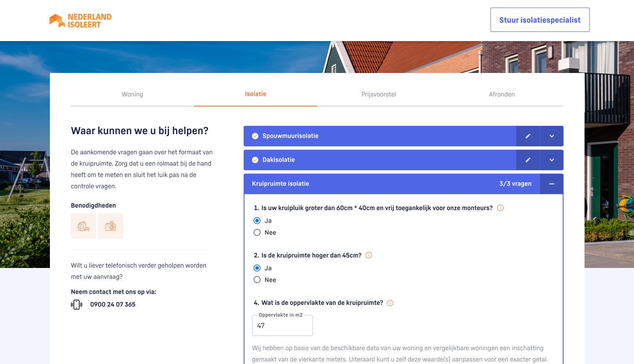Viewport: 634px width, 364px height.
Task: Click info icon next to oppervlakte question
Action: point(390,303)
